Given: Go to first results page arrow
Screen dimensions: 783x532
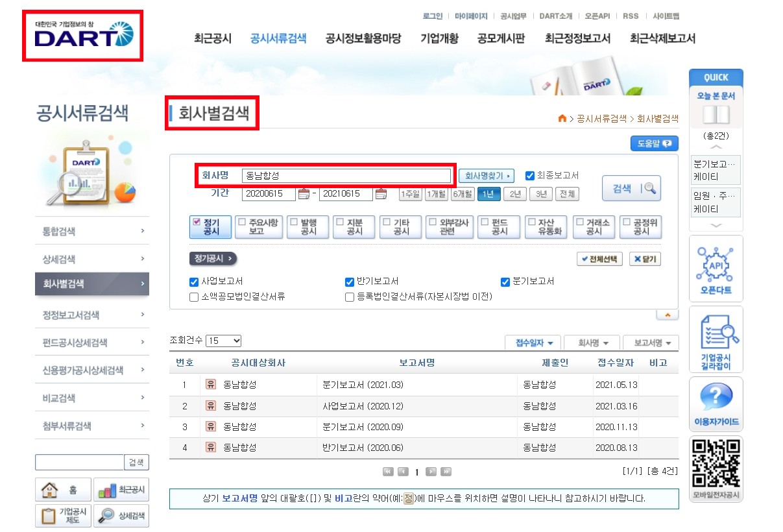Looking at the screenshot, I should pyautogui.click(x=388, y=472).
